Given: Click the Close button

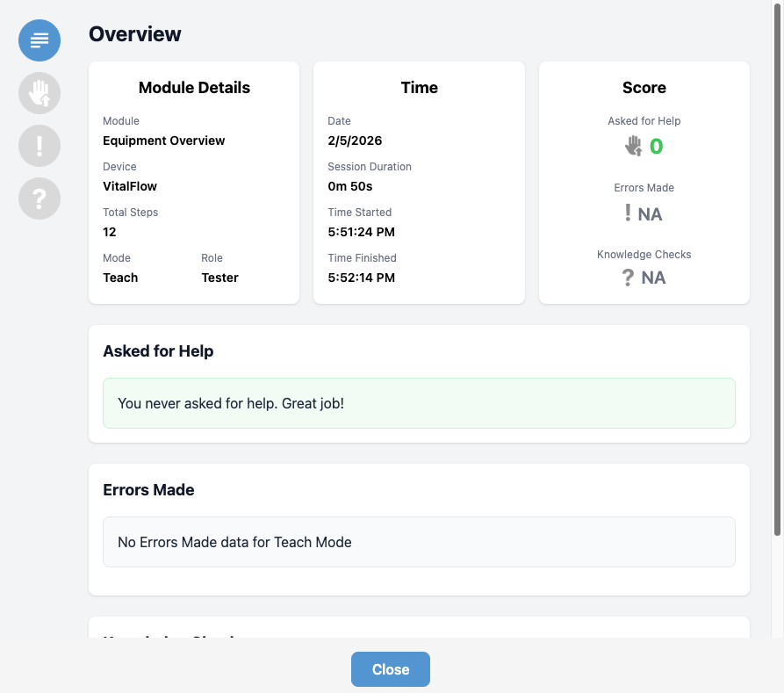Looking at the screenshot, I should point(390,669).
